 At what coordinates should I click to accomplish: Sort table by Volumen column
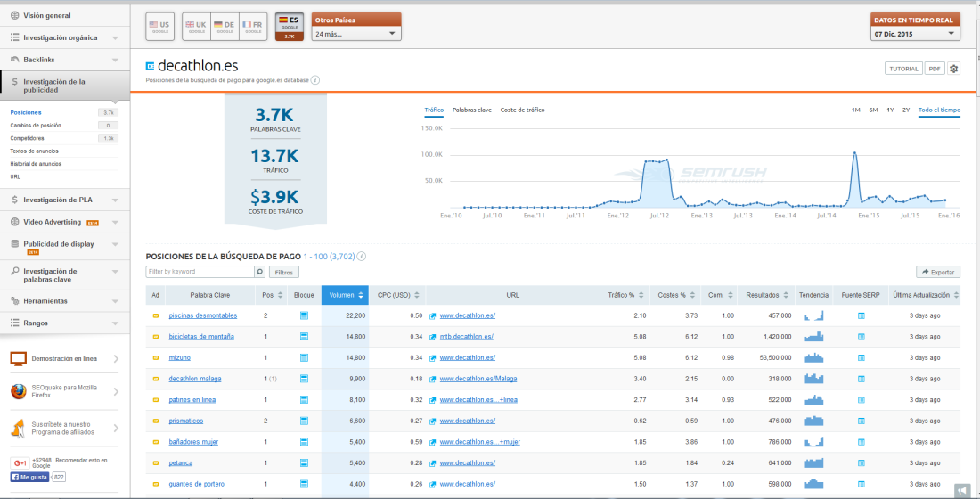(x=345, y=295)
